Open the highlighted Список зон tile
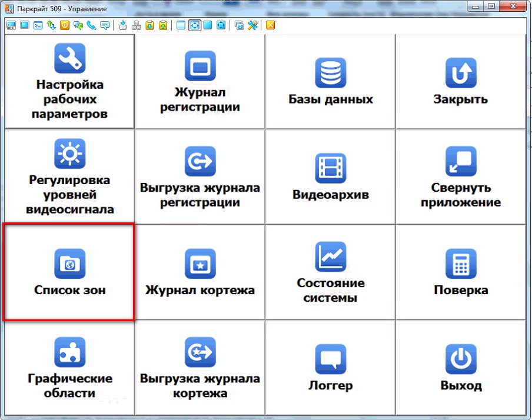Screen dimensions: 532x420 tap(70, 272)
